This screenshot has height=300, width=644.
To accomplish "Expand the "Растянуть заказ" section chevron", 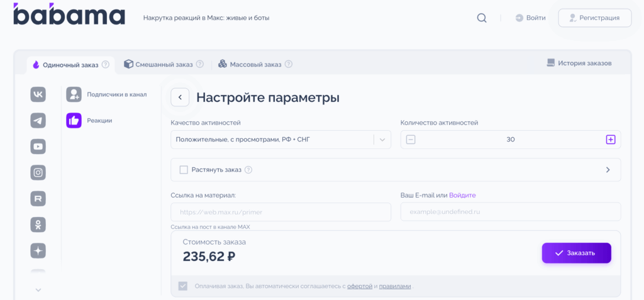I will point(608,170).
